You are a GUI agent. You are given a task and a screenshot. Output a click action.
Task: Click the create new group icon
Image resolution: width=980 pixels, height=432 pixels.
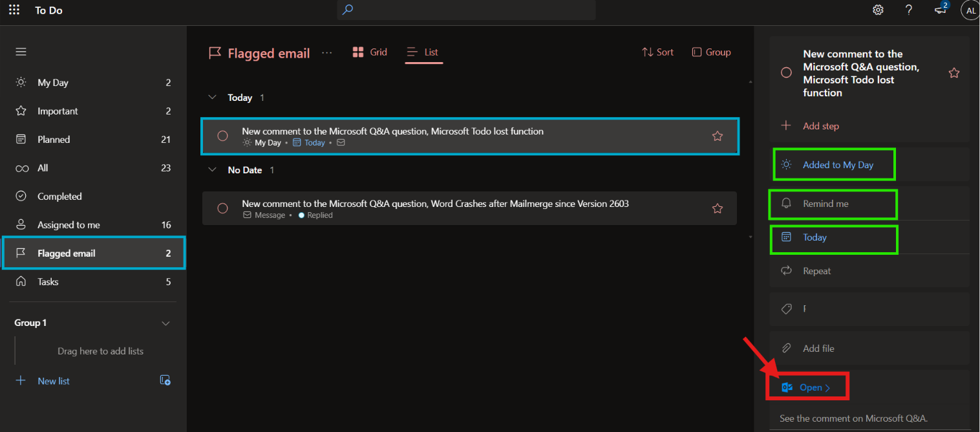(165, 380)
